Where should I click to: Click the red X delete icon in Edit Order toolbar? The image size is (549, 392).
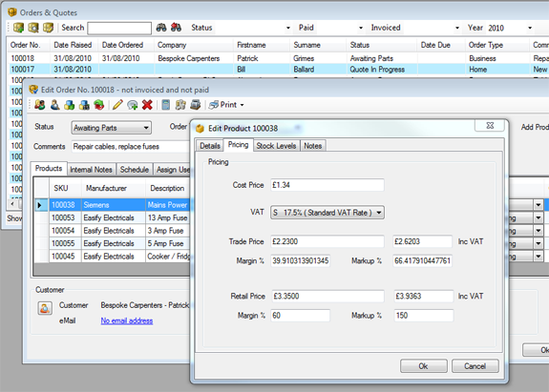(147, 105)
